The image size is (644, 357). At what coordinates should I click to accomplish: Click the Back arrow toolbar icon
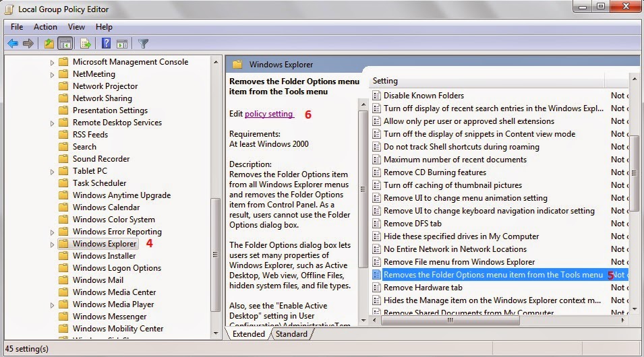(13, 43)
